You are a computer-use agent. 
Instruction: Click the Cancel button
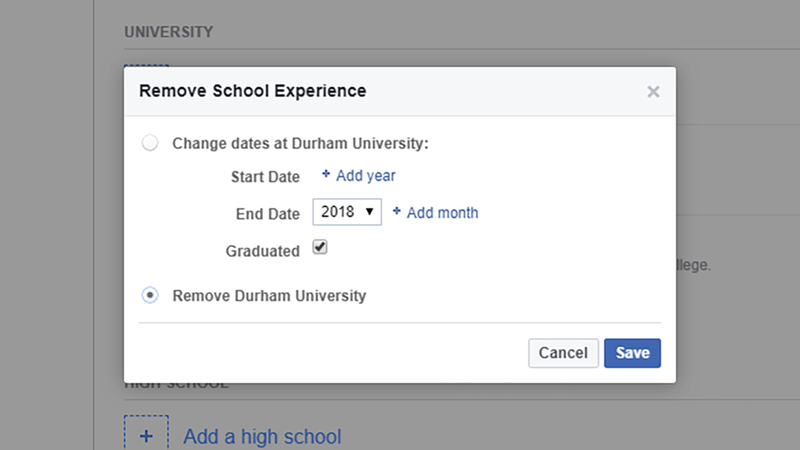point(563,353)
